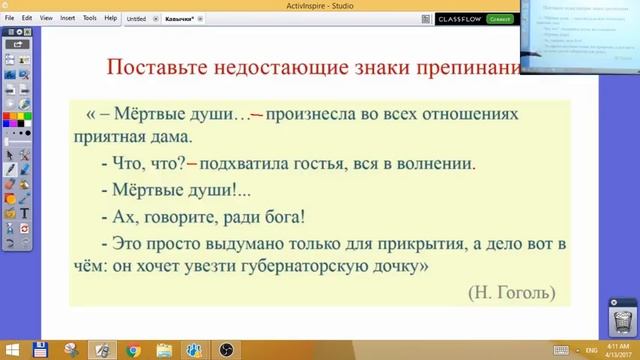Click the attribution '(Н. Гоголь)'
The image size is (640, 360).
pos(512,293)
